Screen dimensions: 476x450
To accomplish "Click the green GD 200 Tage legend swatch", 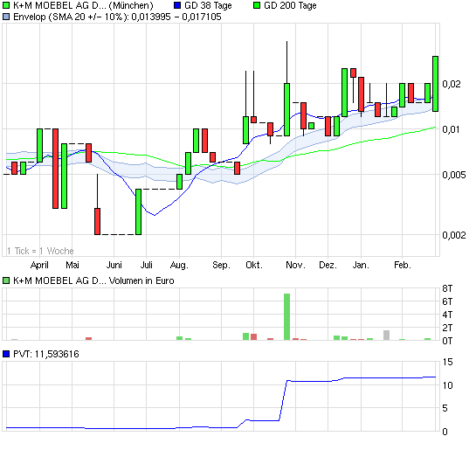I will tap(257, 5).
